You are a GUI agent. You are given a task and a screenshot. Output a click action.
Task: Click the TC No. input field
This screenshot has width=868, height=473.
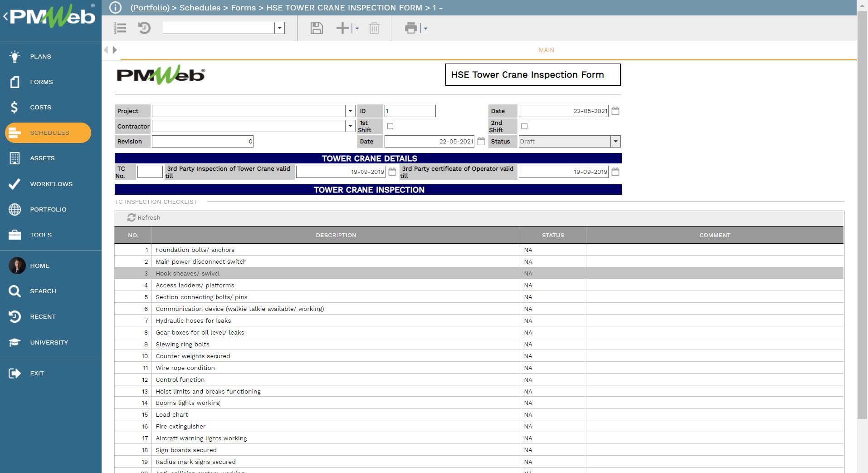150,172
